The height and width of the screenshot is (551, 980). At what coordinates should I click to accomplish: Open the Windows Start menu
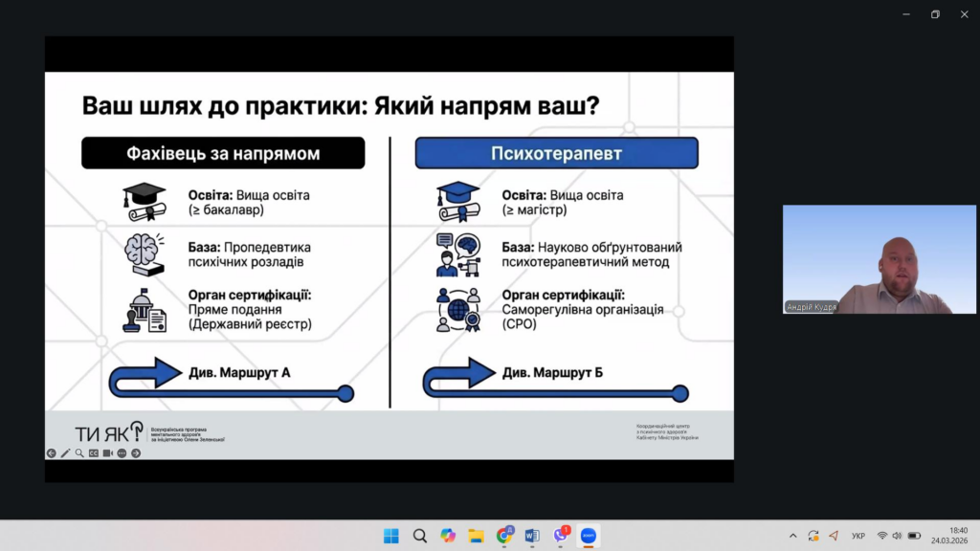point(391,536)
